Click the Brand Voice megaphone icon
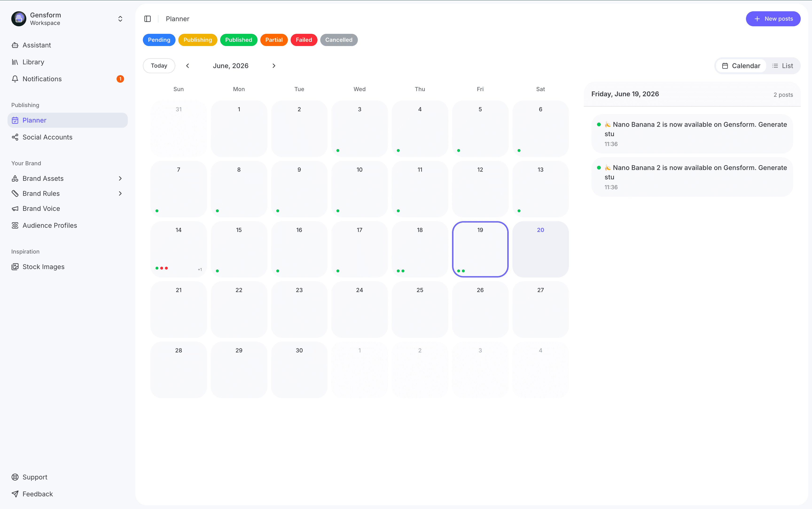 (x=15, y=209)
